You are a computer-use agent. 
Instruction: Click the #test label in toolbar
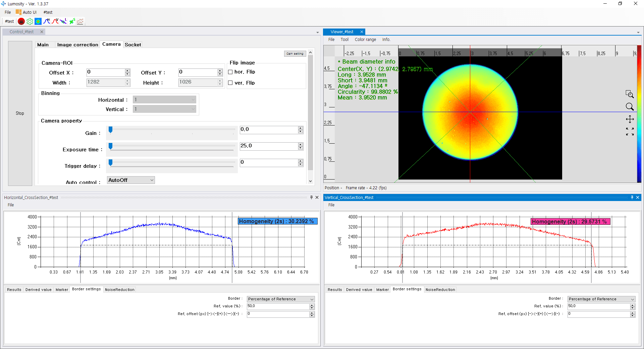[9, 21]
